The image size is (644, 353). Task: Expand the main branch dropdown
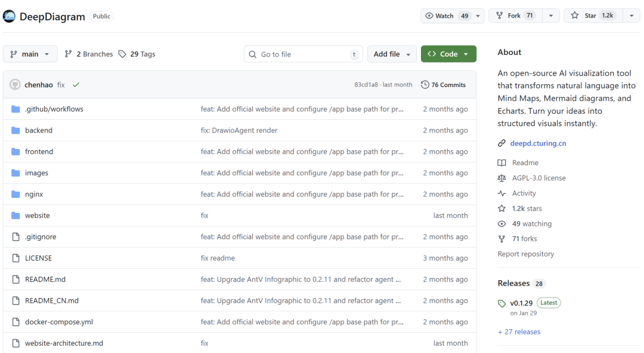tap(30, 54)
